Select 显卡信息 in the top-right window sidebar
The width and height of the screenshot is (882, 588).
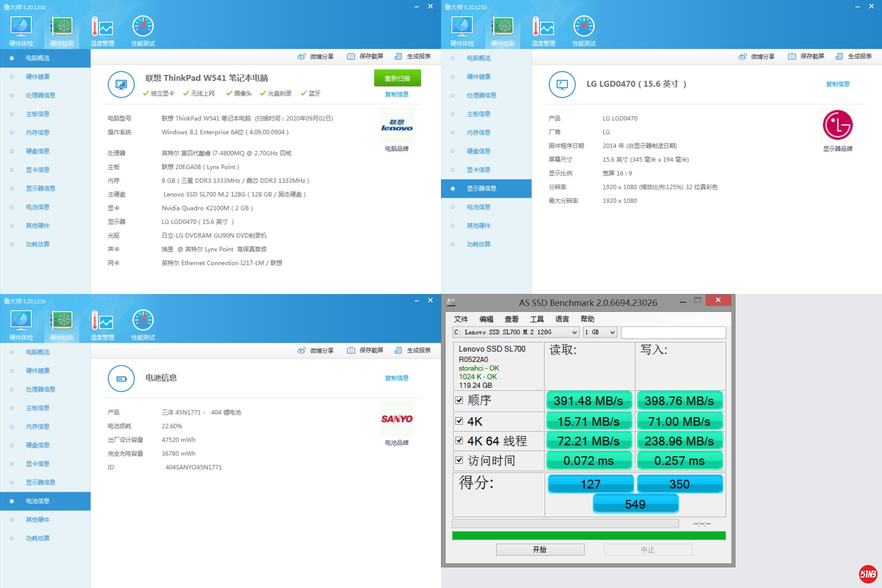point(486,170)
